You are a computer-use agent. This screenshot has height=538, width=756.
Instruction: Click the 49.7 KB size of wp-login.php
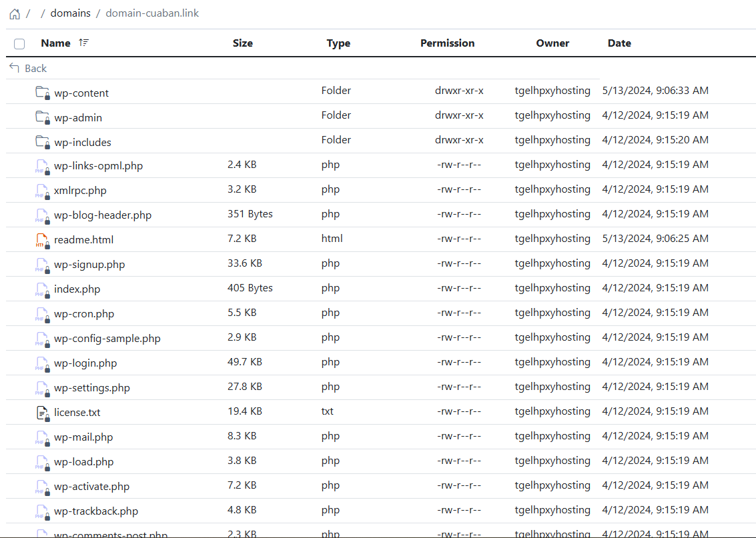click(245, 362)
